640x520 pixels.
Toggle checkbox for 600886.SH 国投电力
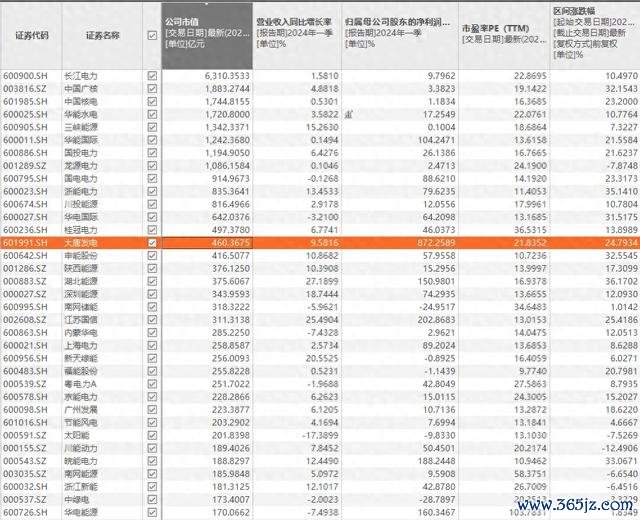(x=152, y=153)
